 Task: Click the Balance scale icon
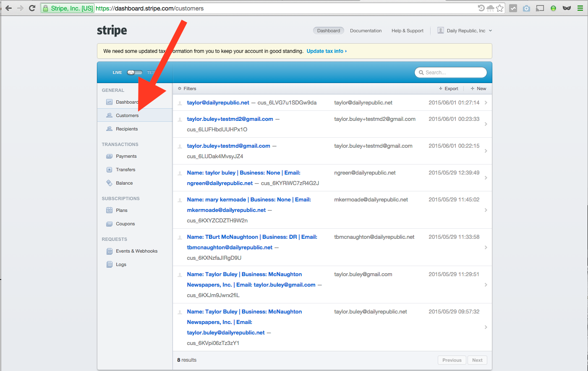[109, 183]
